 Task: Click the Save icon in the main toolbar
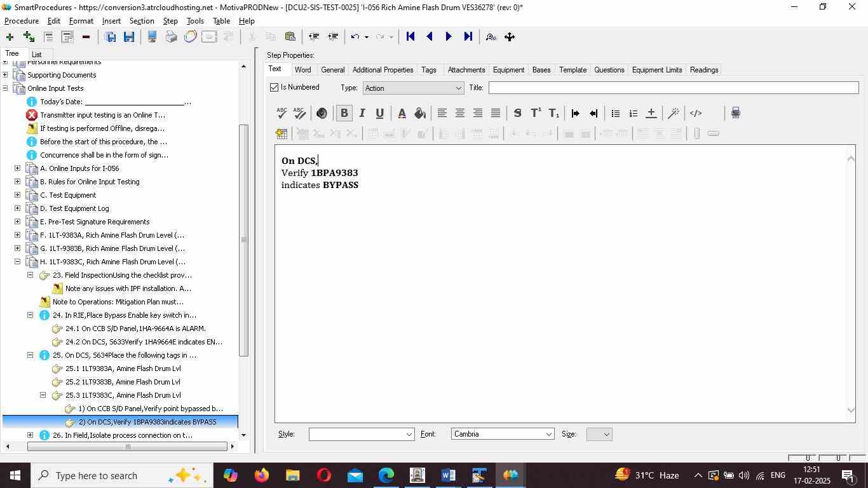tap(128, 37)
